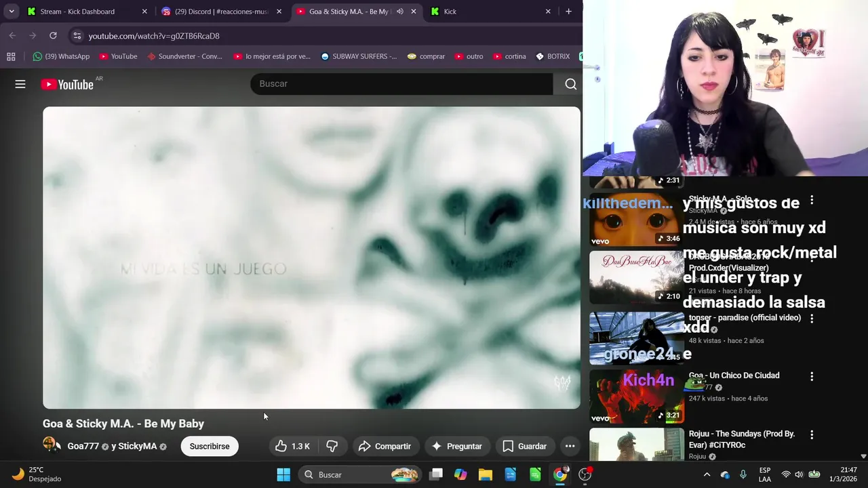Viewport: 868px width, 488px height.
Task: Go forward in browser history
Action: tap(33, 36)
